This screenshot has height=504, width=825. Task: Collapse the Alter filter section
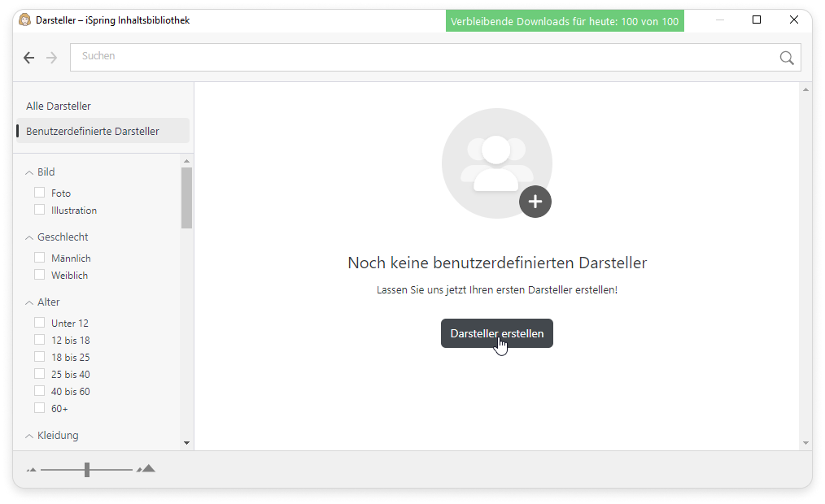pyautogui.click(x=30, y=302)
